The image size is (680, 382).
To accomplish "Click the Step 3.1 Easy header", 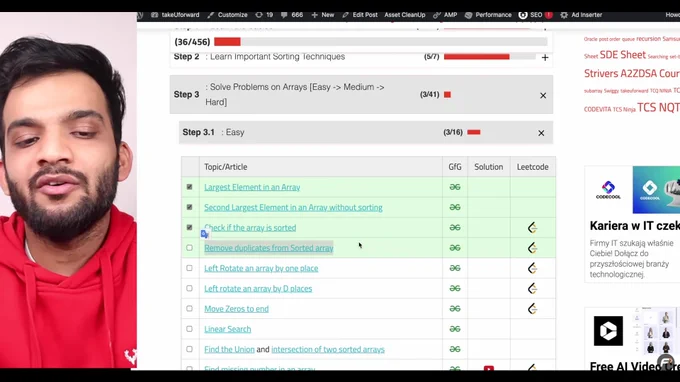I will tap(366, 132).
